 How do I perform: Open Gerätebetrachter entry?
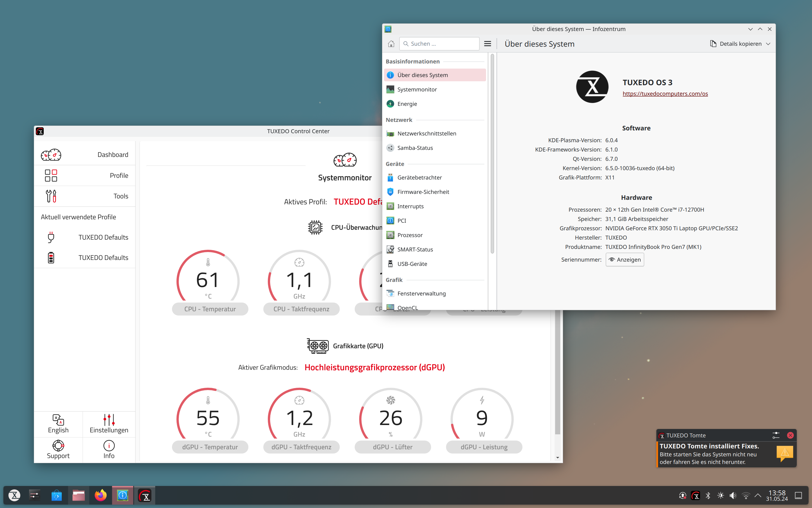tap(435, 178)
